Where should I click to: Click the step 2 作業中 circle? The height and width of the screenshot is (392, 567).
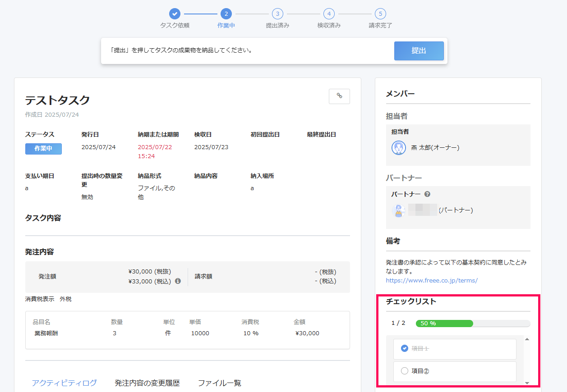coord(226,14)
